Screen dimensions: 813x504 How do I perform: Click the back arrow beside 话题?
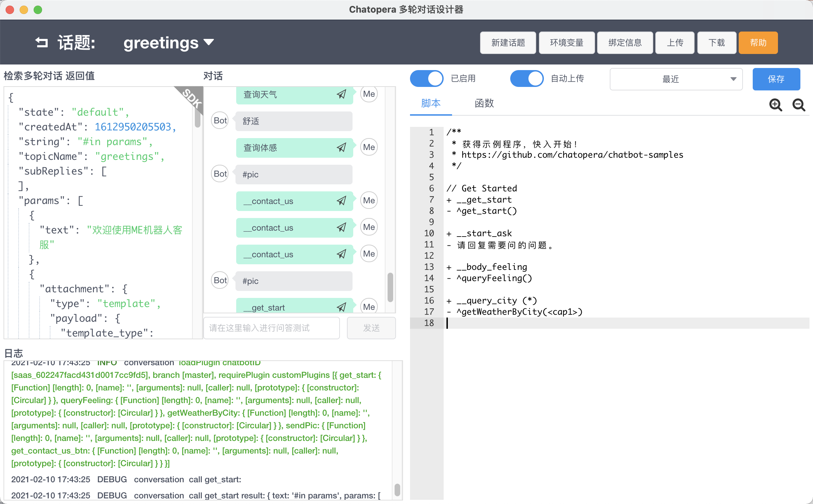click(41, 42)
